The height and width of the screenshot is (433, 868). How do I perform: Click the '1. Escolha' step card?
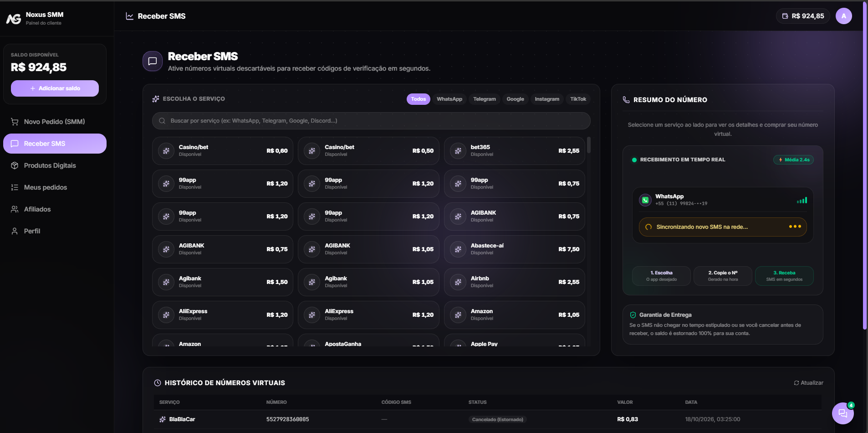[x=661, y=276]
